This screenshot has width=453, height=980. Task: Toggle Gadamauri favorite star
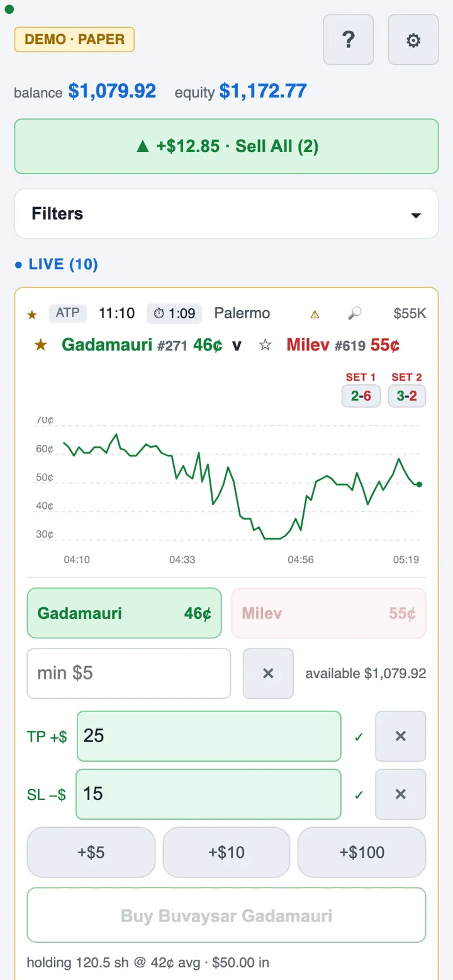pyautogui.click(x=41, y=345)
